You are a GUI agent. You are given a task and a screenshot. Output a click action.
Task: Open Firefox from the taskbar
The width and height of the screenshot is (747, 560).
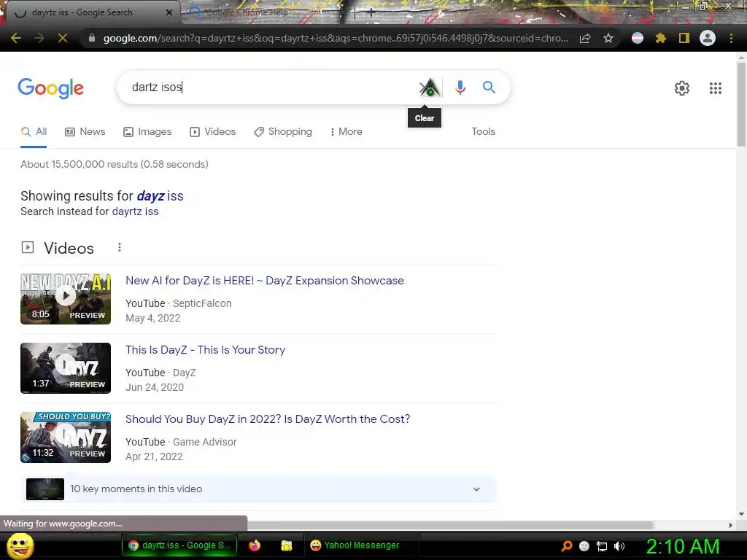(255, 545)
